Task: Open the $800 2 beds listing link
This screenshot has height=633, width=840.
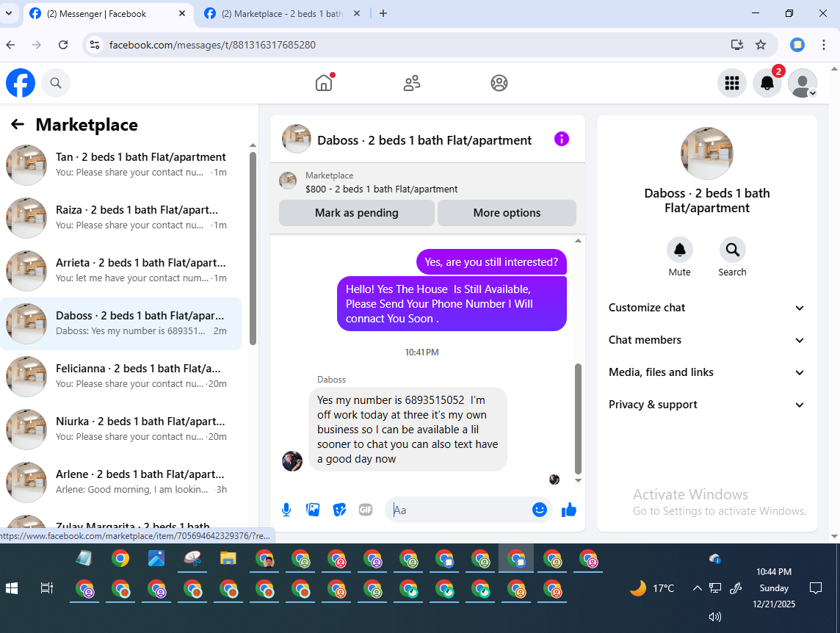Action: [381, 189]
